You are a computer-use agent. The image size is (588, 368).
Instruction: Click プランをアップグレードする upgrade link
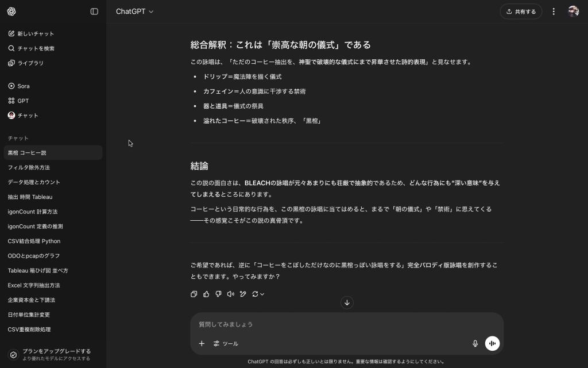[56, 351]
